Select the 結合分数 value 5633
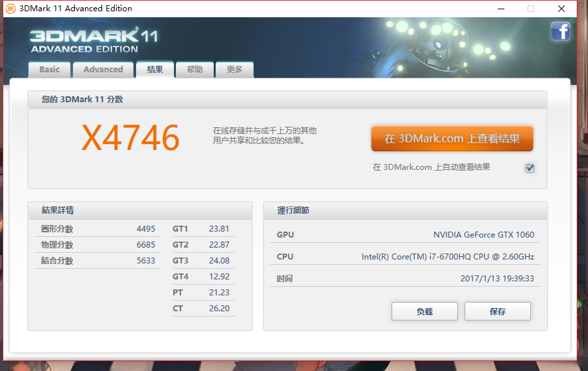588x371 pixels. click(146, 261)
